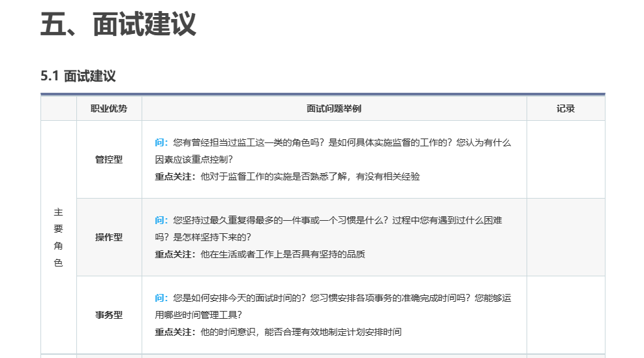Click the 职业优势 column header
Viewport: 644px width, 358px height.
click(x=109, y=108)
